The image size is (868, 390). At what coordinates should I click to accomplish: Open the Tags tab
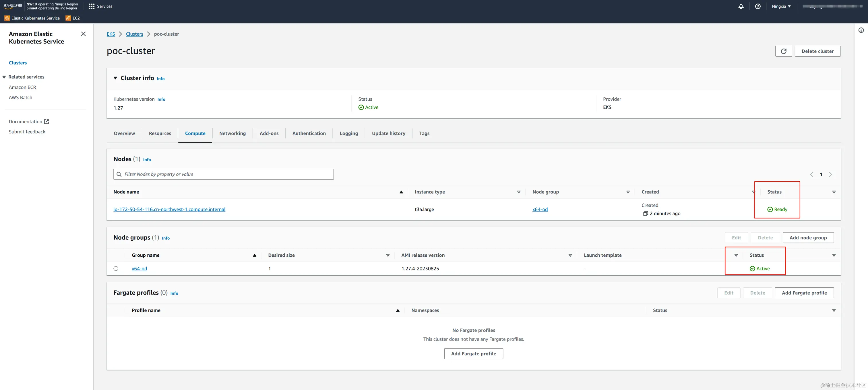coord(424,133)
